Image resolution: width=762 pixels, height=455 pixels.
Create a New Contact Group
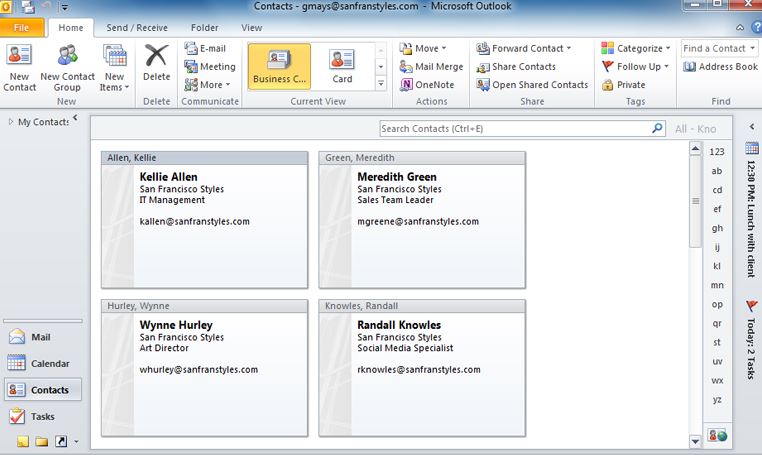point(67,68)
